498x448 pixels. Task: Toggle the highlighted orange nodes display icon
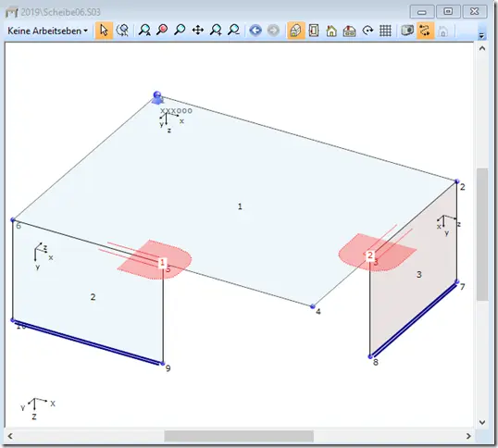(425, 31)
